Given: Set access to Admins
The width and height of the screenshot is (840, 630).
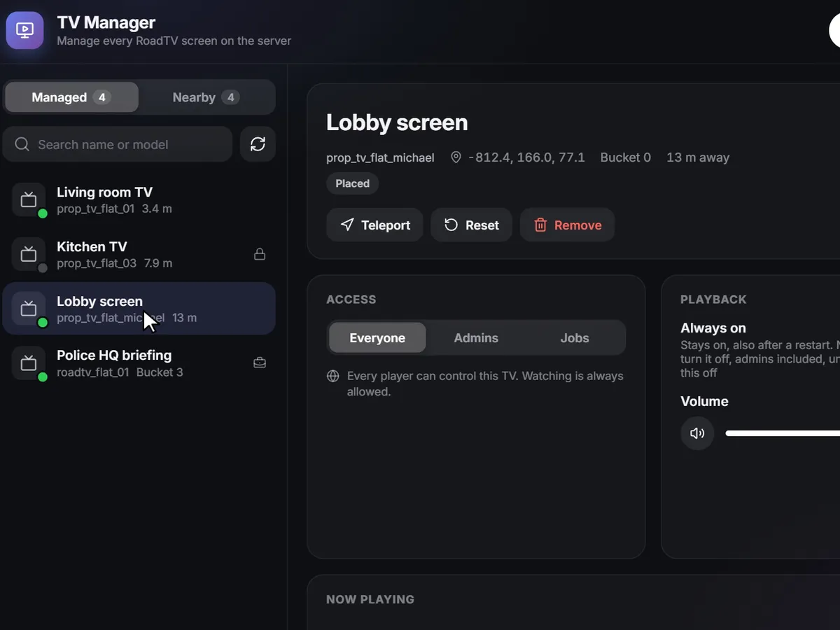Looking at the screenshot, I should pyautogui.click(x=476, y=337).
